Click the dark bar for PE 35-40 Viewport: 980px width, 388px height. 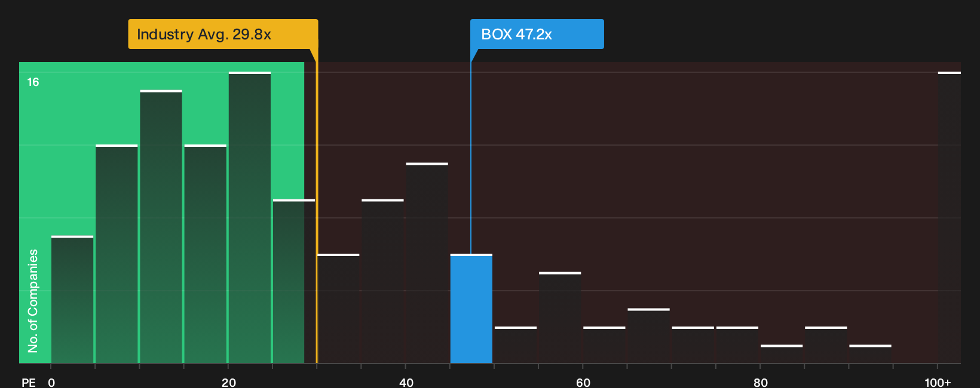tap(382, 281)
